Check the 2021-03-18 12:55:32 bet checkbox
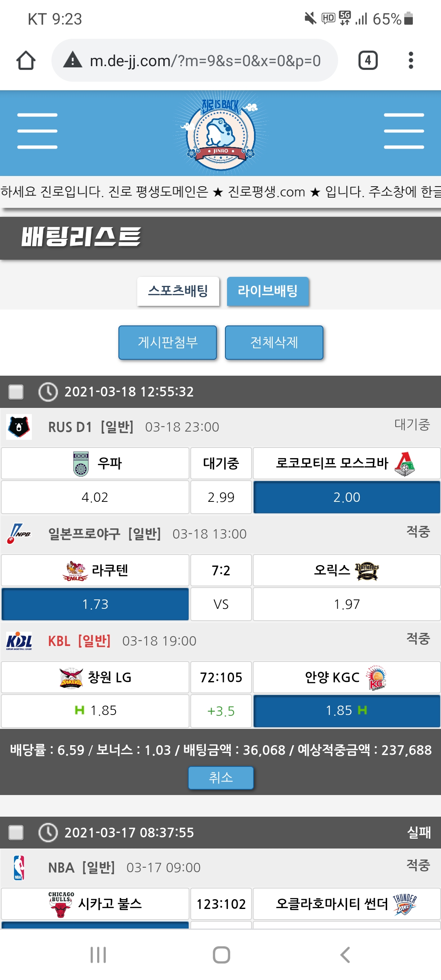The height and width of the screenshot is (980, 441). [16, 392]
